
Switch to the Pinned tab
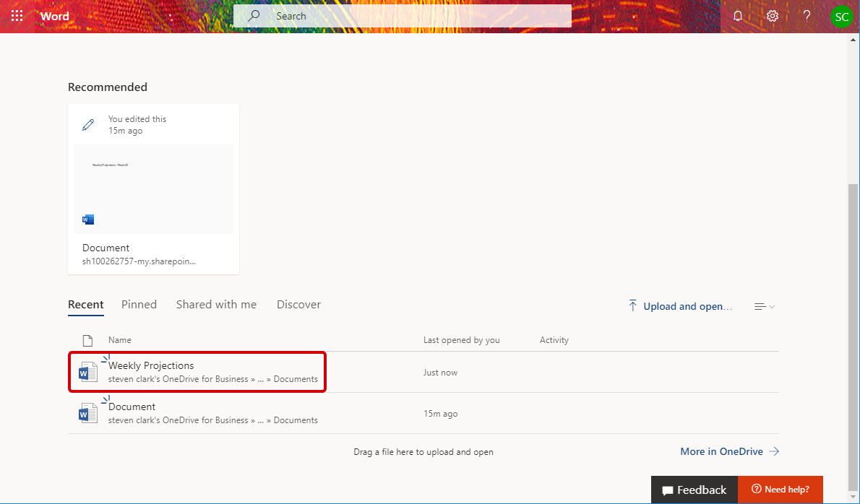click(x=139, y=305)
